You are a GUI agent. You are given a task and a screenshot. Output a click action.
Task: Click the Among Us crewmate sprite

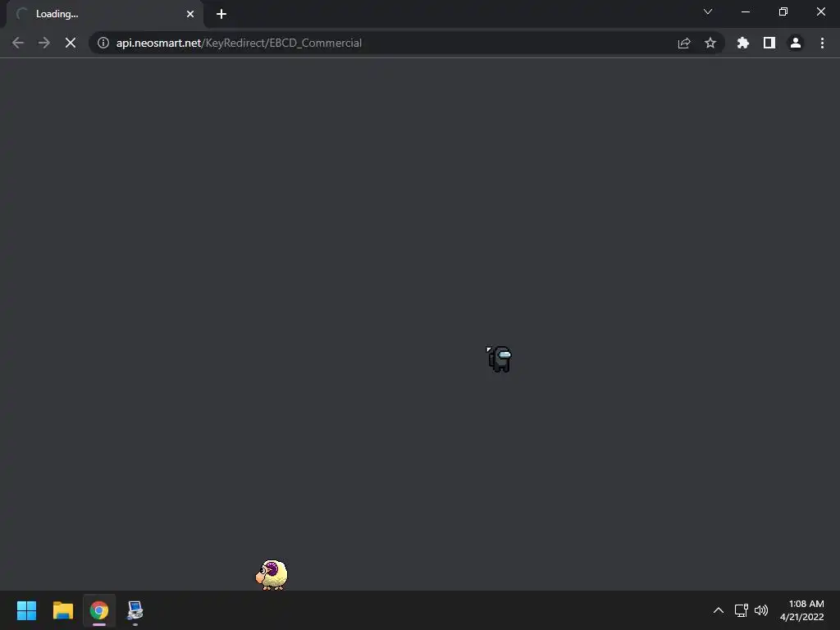(x=500, y=359)
